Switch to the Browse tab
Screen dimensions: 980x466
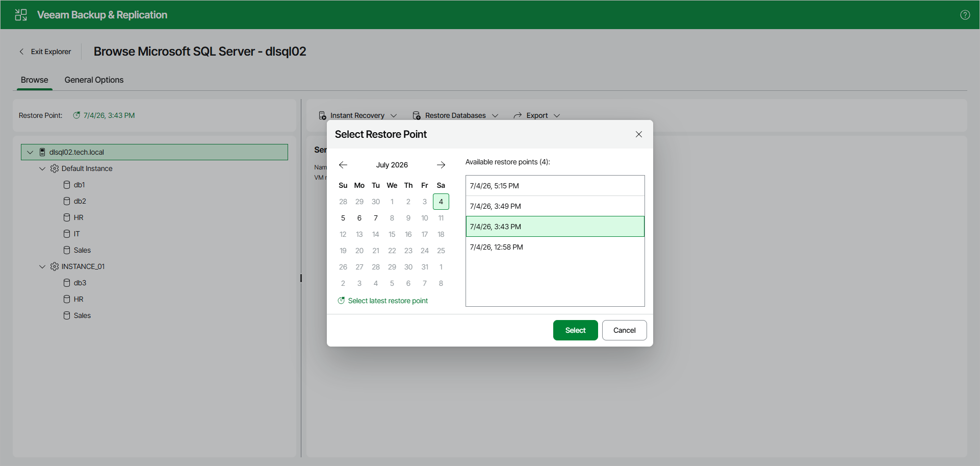pyautogui.click(x=35, y=80)
